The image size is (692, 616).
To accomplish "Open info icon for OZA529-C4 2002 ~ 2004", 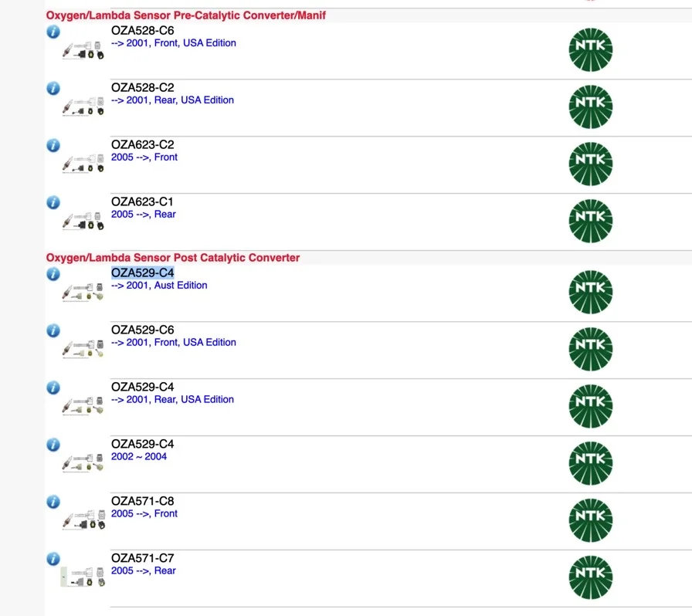I will [53, 445].
